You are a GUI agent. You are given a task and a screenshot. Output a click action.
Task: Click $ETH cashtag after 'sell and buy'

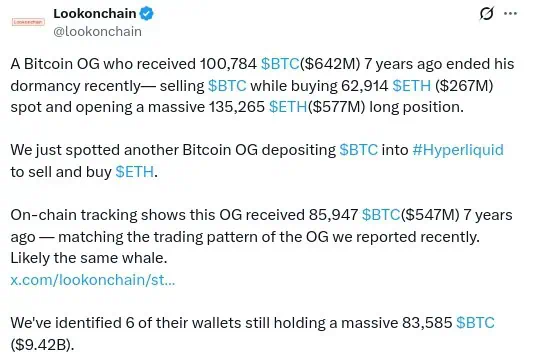pyautogui.click(x=135, y=172)
